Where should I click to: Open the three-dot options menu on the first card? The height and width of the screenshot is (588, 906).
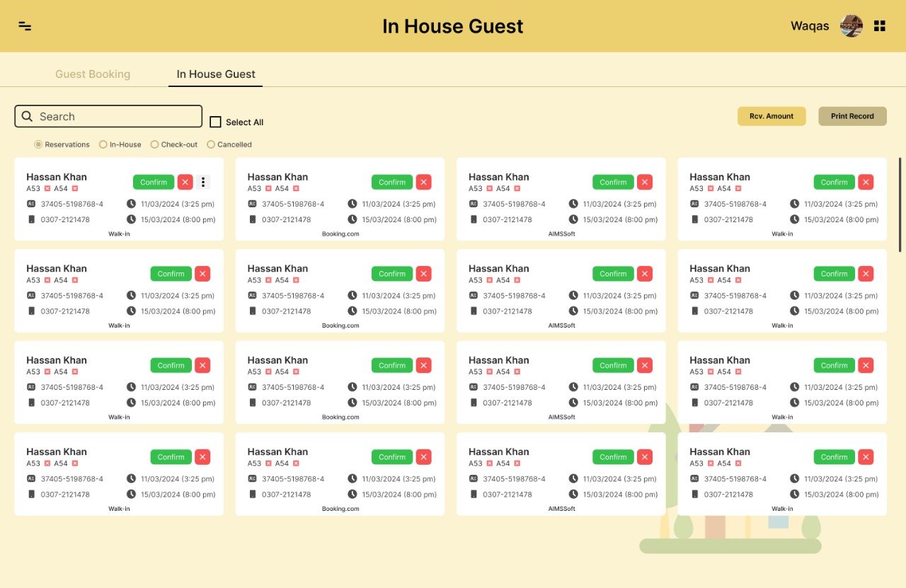pos(203,182)
